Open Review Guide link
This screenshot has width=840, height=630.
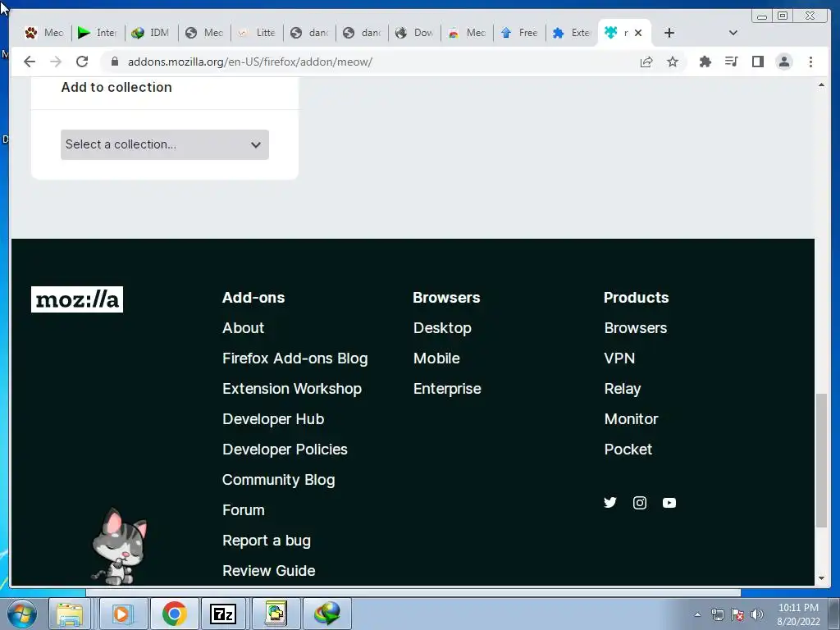click(269, 571)
